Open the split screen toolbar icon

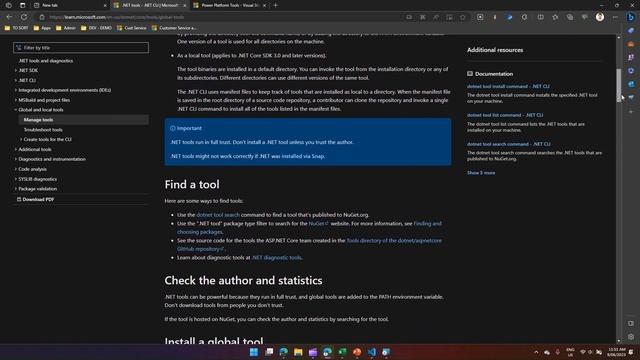540,17
